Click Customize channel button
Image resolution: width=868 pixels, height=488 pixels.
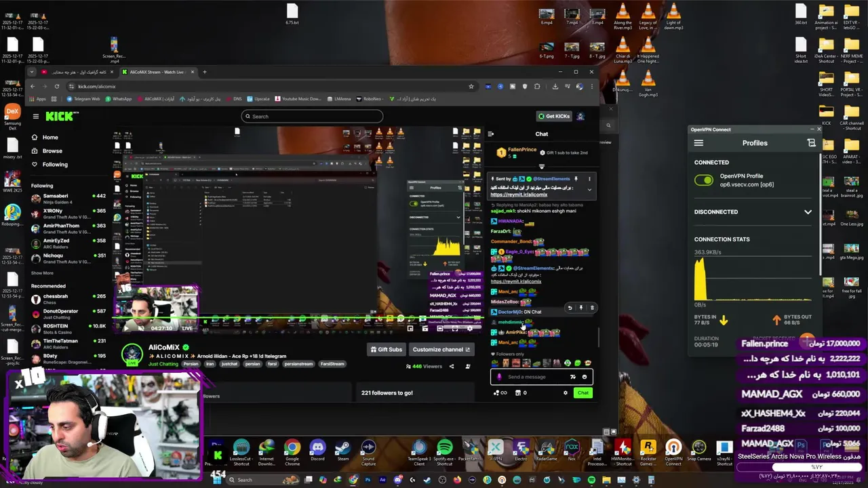coord(441,350)
